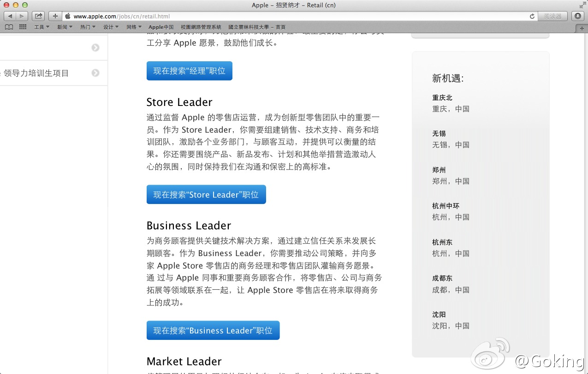
Task: Open the 郑州 job opportunity
Action: (439, 170)
